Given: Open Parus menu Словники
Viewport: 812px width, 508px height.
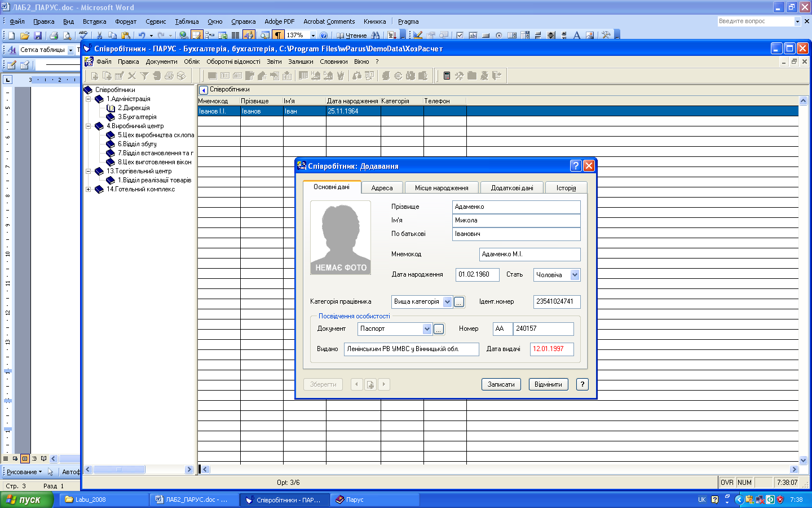Looking at the screenshot, I should [333, 62].
